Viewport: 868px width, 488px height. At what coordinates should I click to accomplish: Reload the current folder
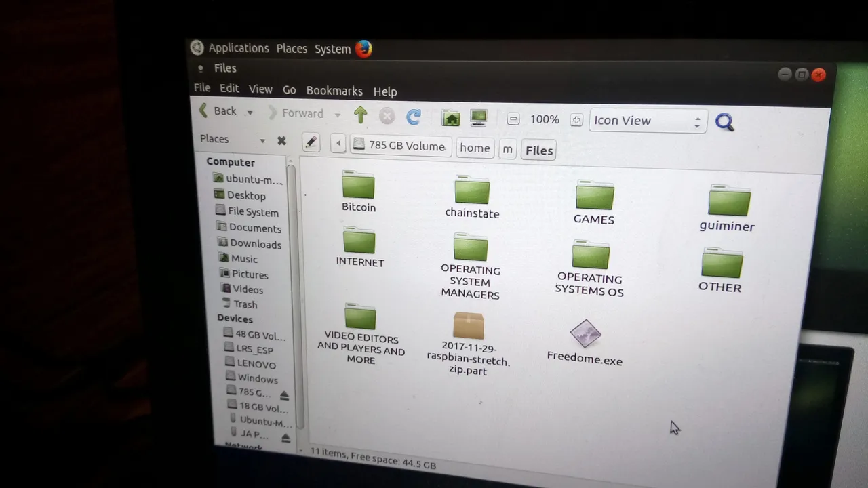pos(414,117)
